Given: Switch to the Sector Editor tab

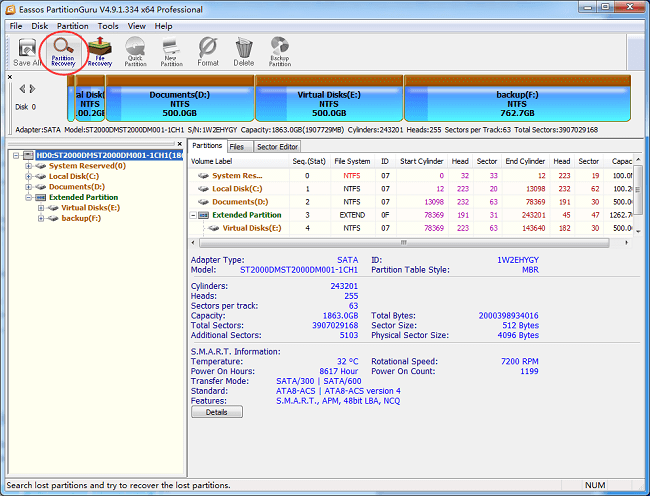Looking at the screenshot, I should (x=278, y=146).
